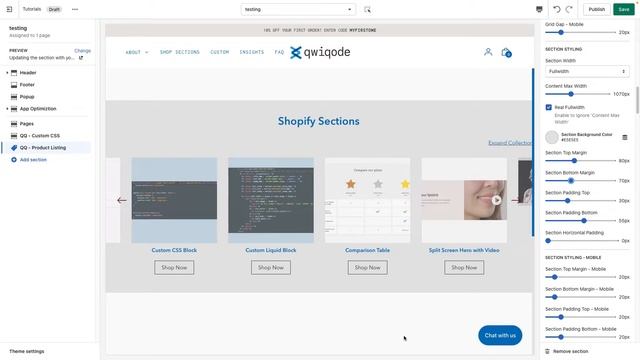Open the shopping cart icon
Viewport: 640px width, 360px height.
pos(506,52)
